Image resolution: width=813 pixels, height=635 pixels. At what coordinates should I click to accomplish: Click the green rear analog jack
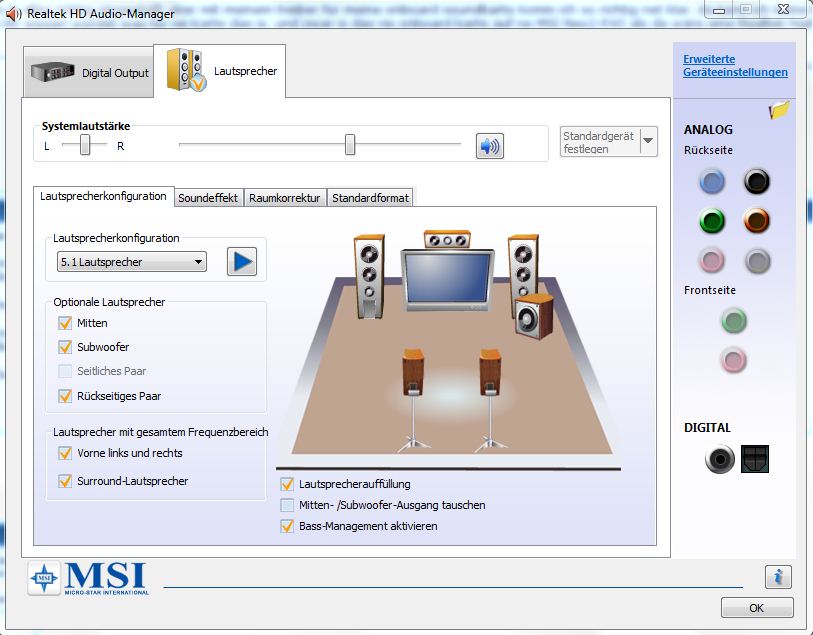pos(712,221)
